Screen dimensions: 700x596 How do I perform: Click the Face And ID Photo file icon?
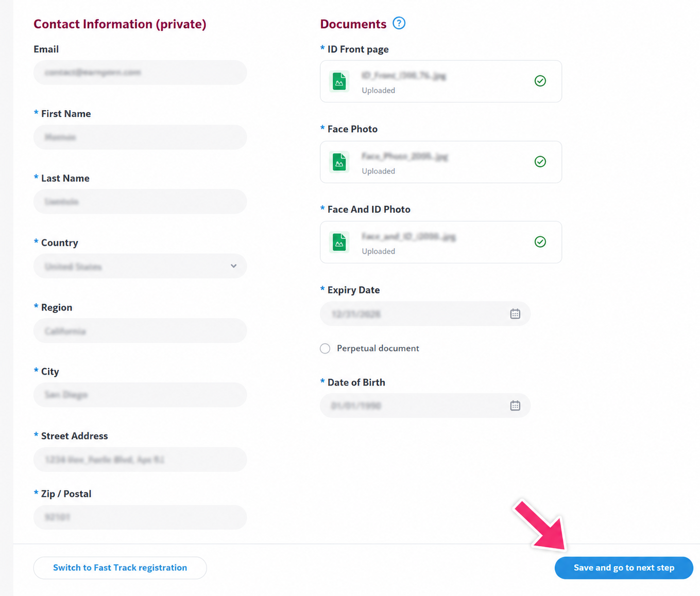pos(339,242)
